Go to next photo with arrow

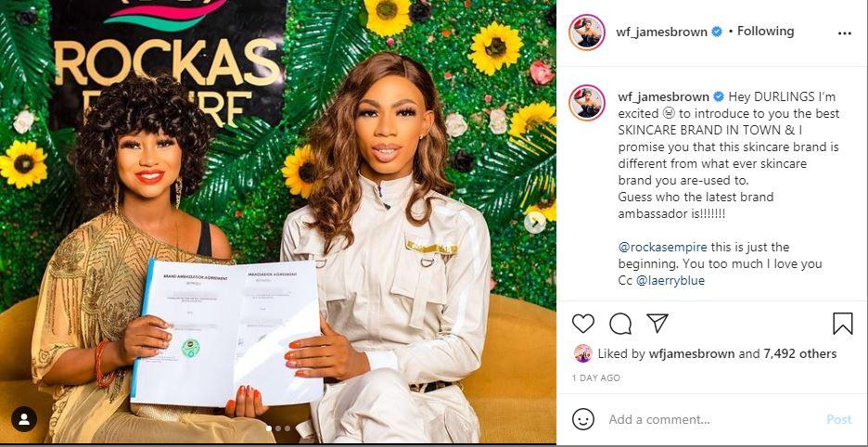[535, 223]
